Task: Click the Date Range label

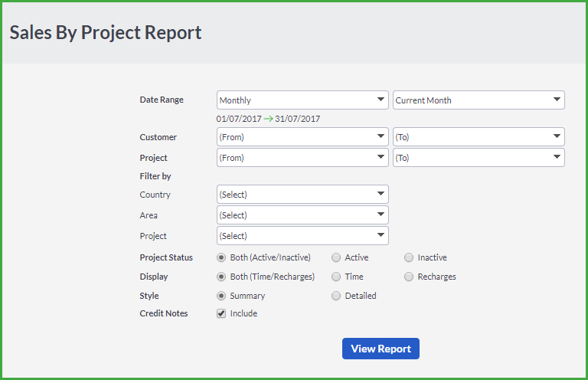Action: 162,100
